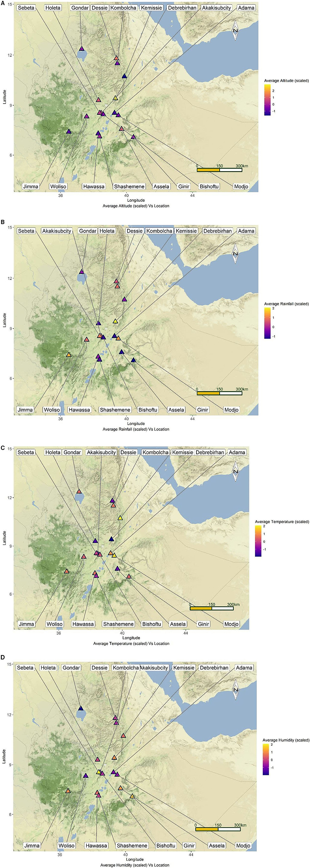Screen dimensions: 310x868
Task: Click the Average Altitude color bar legend
Action: (268, 100)
